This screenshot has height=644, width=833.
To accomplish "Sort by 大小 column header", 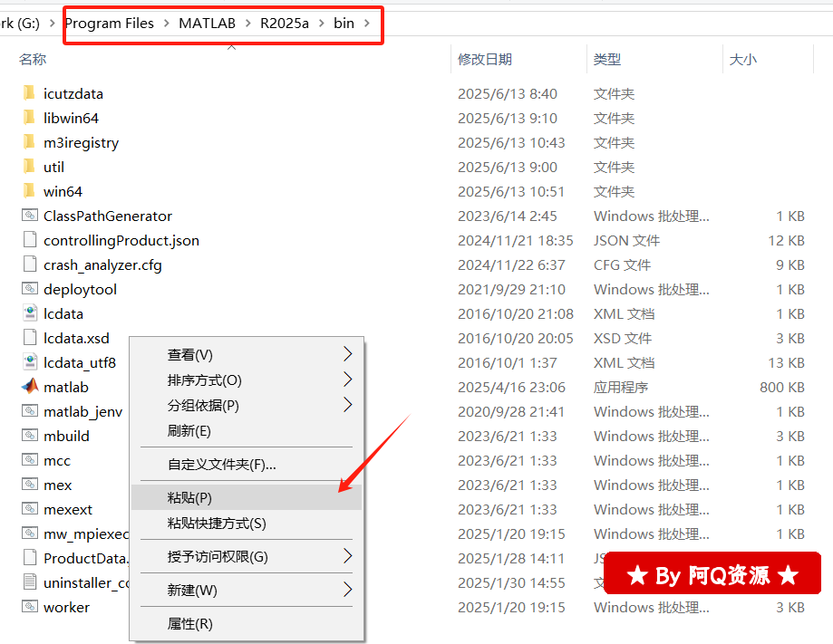I will [x=742, y=59].
